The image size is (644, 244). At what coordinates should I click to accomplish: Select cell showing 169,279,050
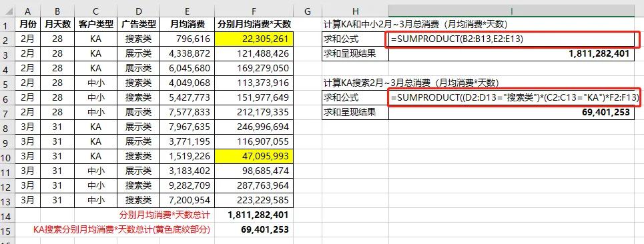[254, 68]
